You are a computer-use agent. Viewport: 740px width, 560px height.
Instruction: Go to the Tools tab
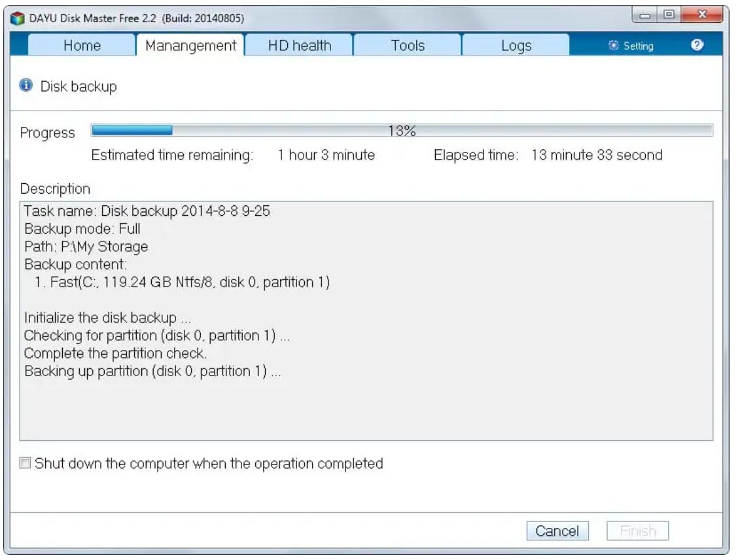coord(408,46)
